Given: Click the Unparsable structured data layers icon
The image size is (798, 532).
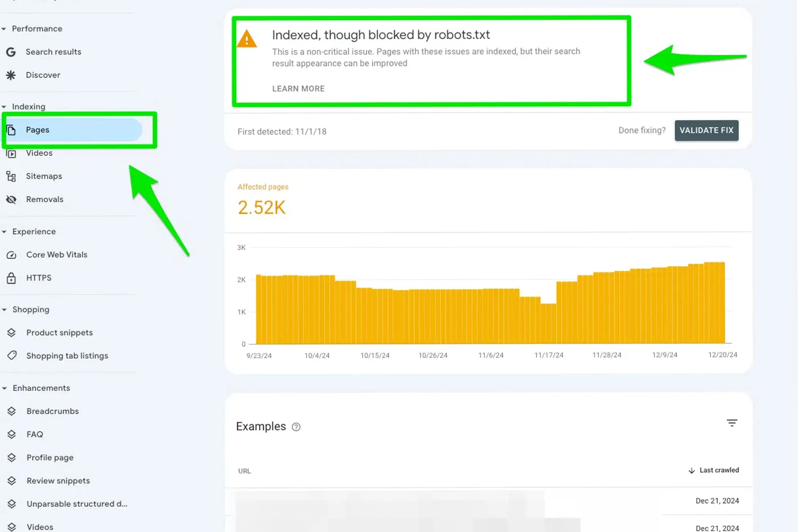Looking at the screenshot, I should pyautogui.click(x=12, y=504).
